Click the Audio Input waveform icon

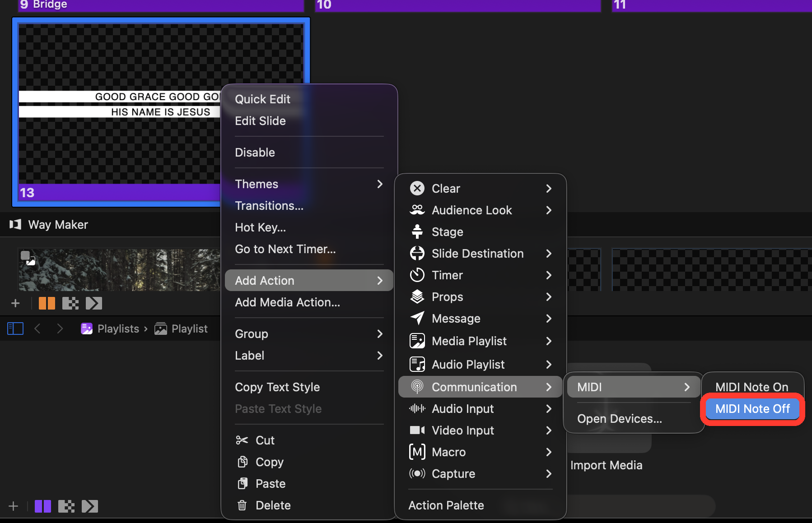click(417, 409)
